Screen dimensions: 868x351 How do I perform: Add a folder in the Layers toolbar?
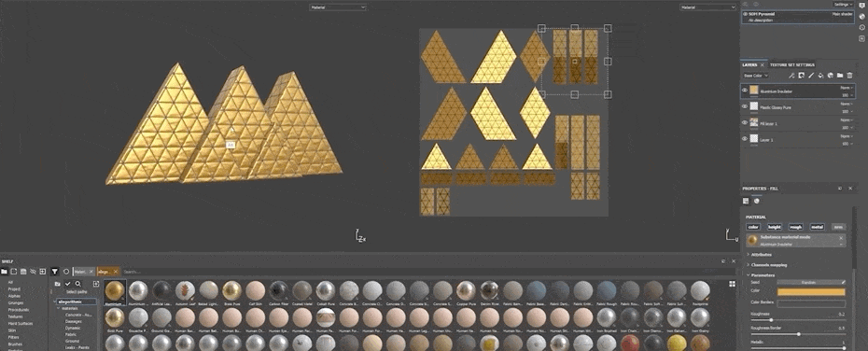(x=840, y=76)
